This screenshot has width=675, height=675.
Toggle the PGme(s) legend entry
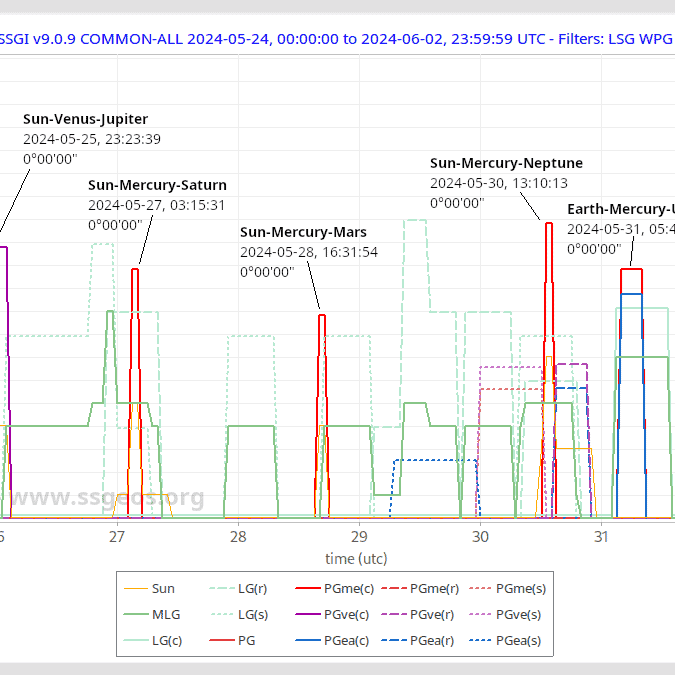(507, 588)
